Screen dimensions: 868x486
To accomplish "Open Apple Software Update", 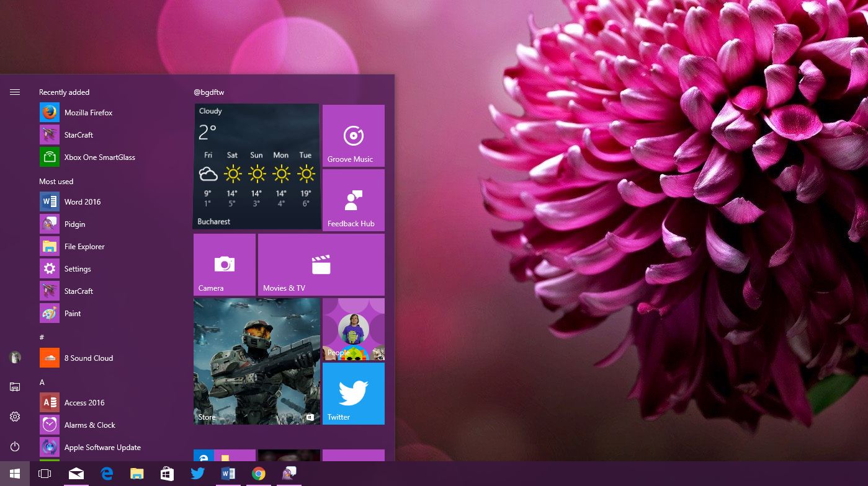I will tap(112, 448).
